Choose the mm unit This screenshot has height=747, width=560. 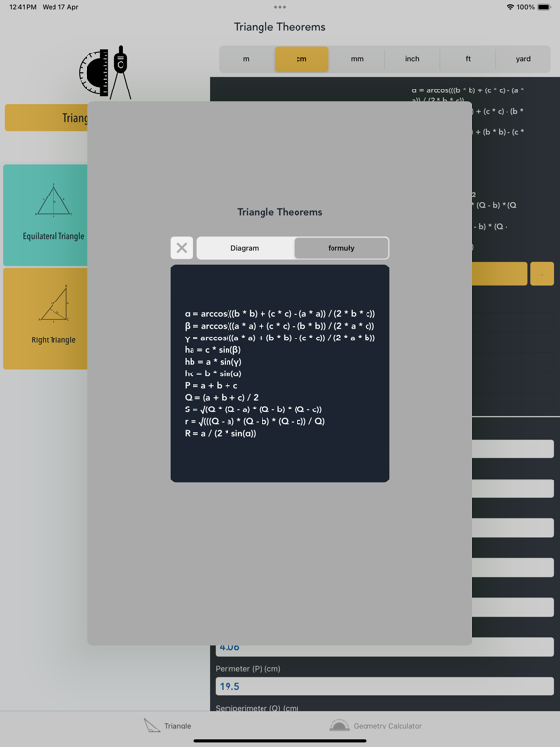pos(357,59)
